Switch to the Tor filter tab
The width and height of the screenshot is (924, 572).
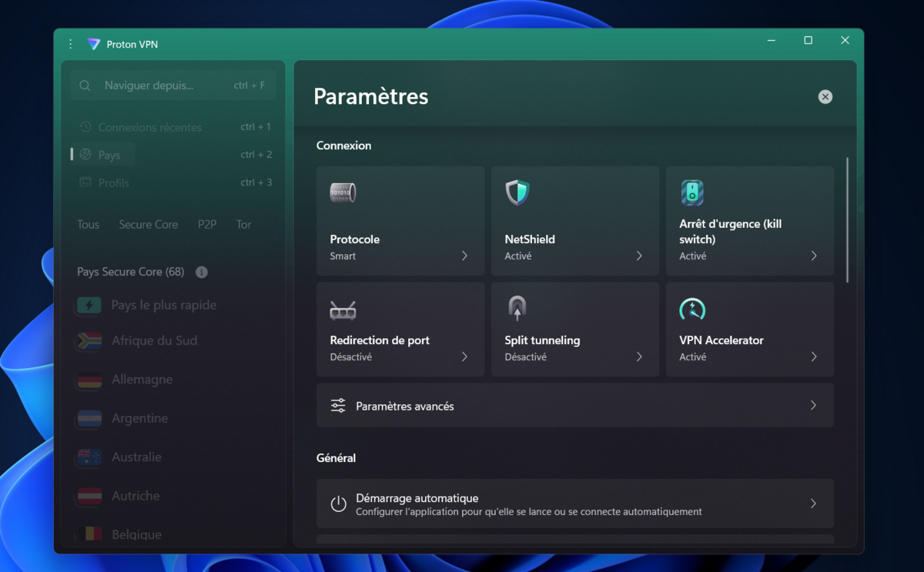pos(244,225)
